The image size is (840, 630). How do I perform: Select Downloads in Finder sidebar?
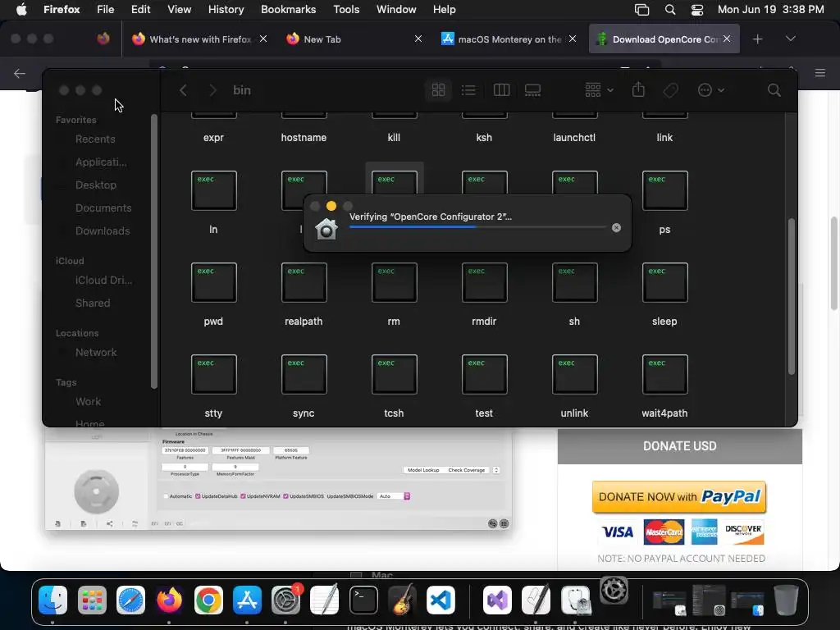tap(103, 231)
